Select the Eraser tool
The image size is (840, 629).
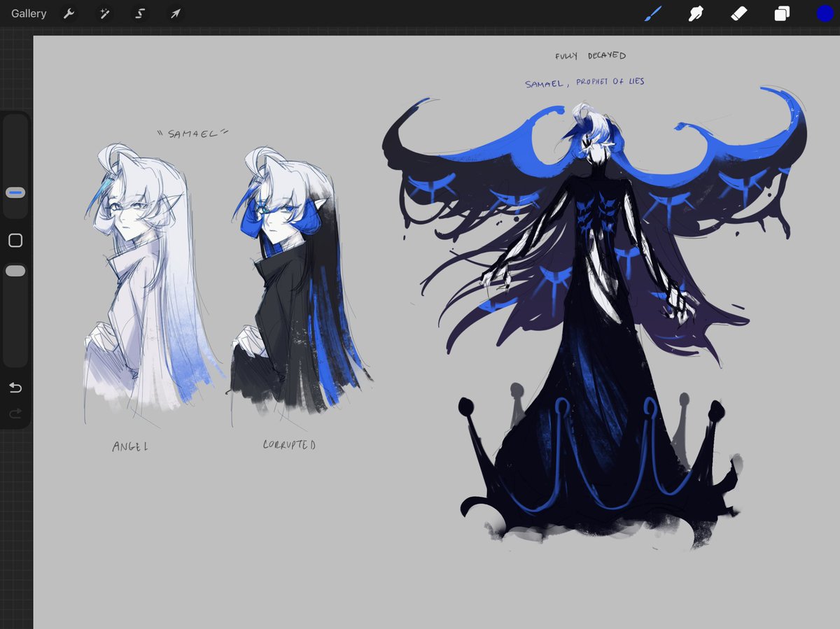pyautogui.click(x=739, y=13)
